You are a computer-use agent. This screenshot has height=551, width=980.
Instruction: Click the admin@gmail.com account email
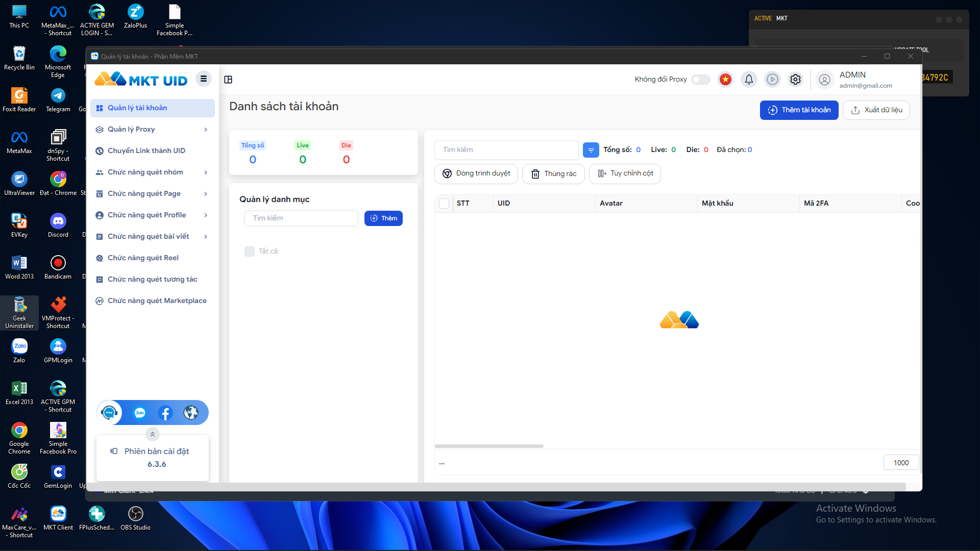pyautogui.click(x=866, y=86)
